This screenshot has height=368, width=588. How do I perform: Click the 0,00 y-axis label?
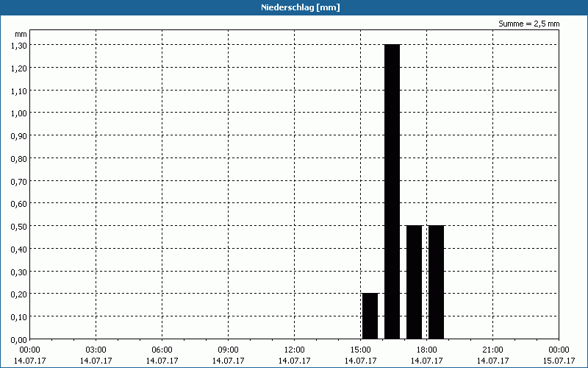pos(19,340)
